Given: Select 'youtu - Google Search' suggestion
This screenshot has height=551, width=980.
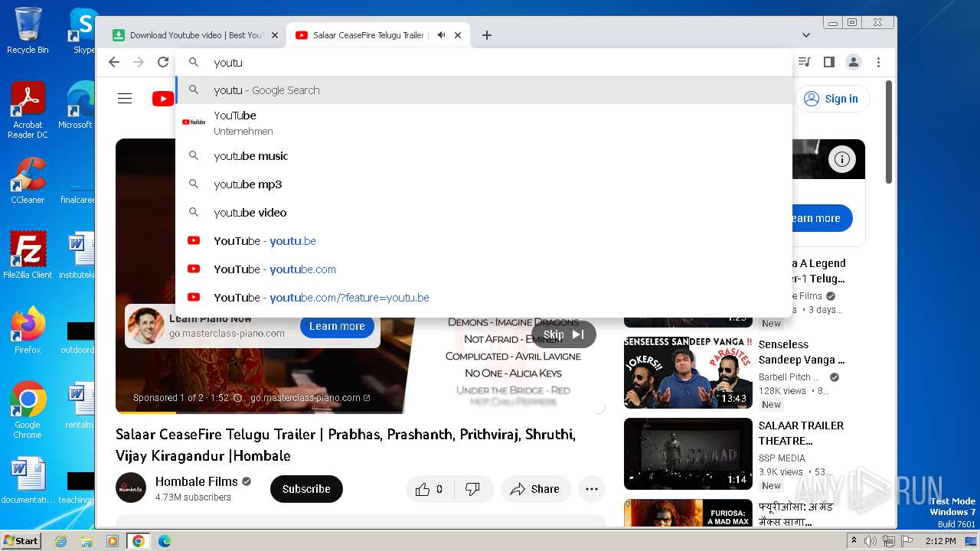Looking at the screenshot, I should pyautogui.click(x=484, y=90).
